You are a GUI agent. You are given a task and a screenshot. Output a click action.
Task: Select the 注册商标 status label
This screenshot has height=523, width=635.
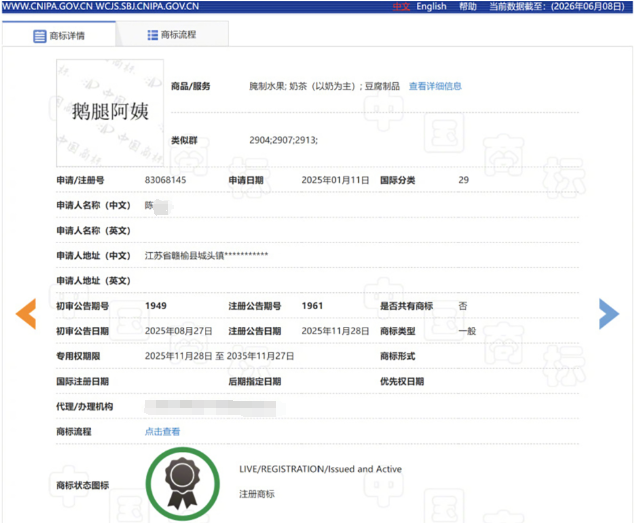coord(257,494)
